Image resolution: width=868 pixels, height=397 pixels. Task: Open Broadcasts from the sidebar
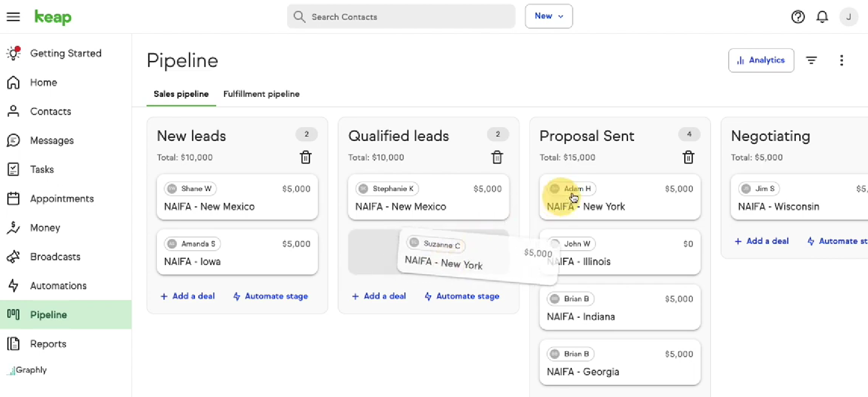pyautogui.click(x=66, y=257)
